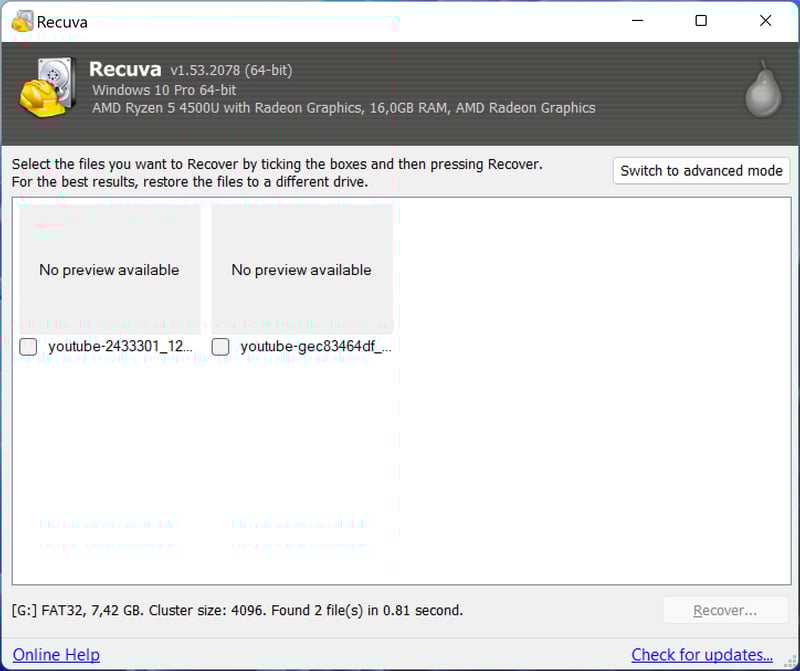The height and width of the screenshot is (671, 800).
Task: Click the Recover... button
Action: tap(725, 610)
